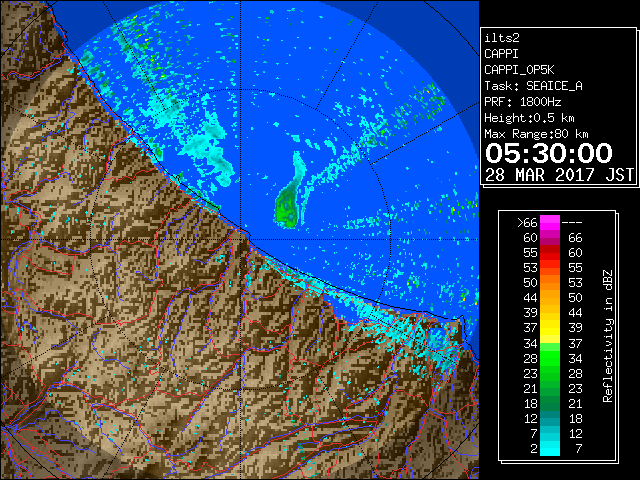
Task: Pick the cyan 2-7 dBZ color band
Action: point(550,448)
